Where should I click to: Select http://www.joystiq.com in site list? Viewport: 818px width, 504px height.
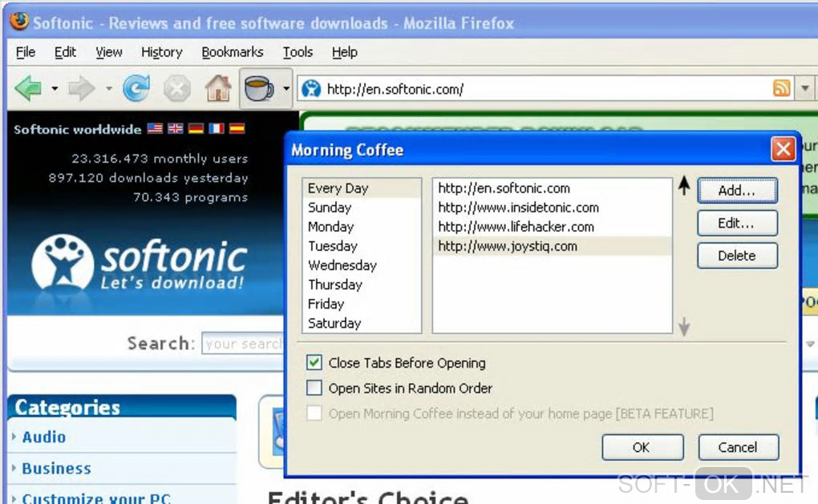pyautogui.click(x=553, y=246)
